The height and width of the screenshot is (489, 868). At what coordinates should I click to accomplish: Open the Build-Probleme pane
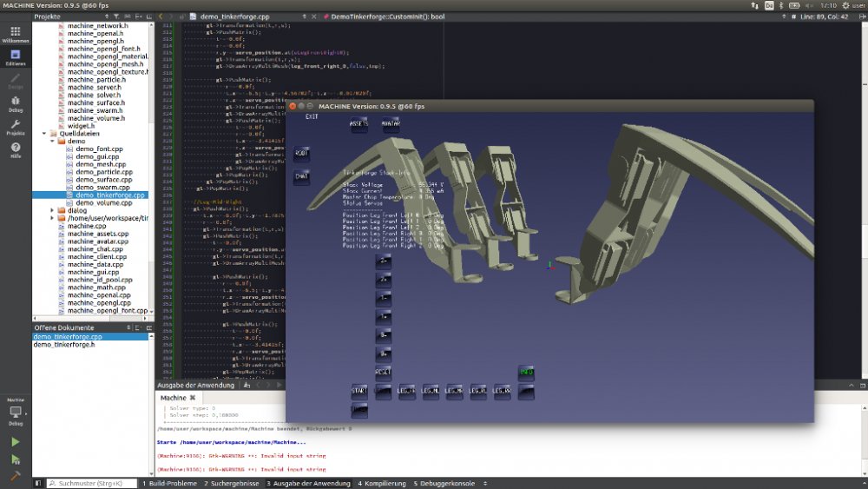coord(169,484)
